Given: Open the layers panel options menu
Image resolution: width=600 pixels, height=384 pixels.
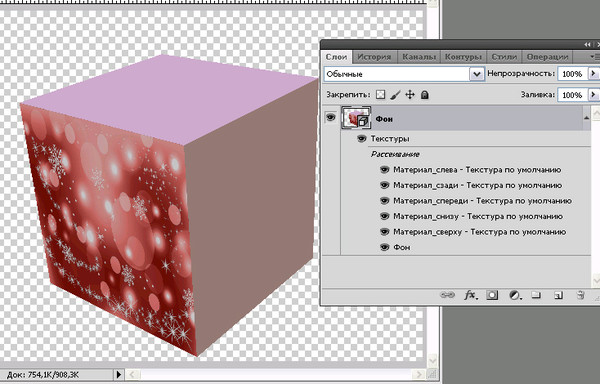Looking at the screenshot, I should [594, 57].
